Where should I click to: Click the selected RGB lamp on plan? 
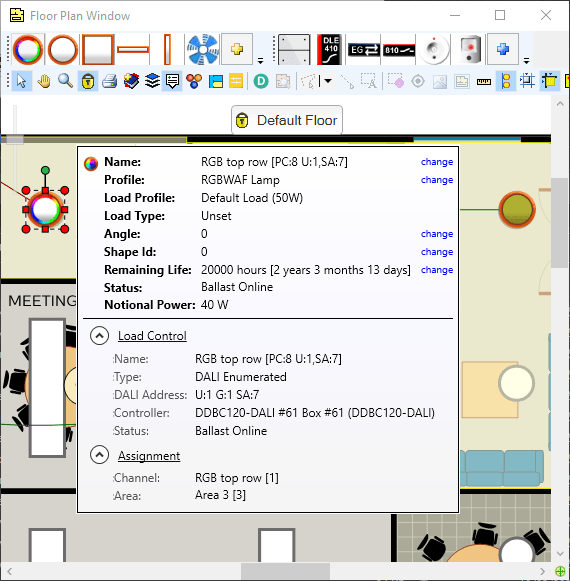click(45, 210)
